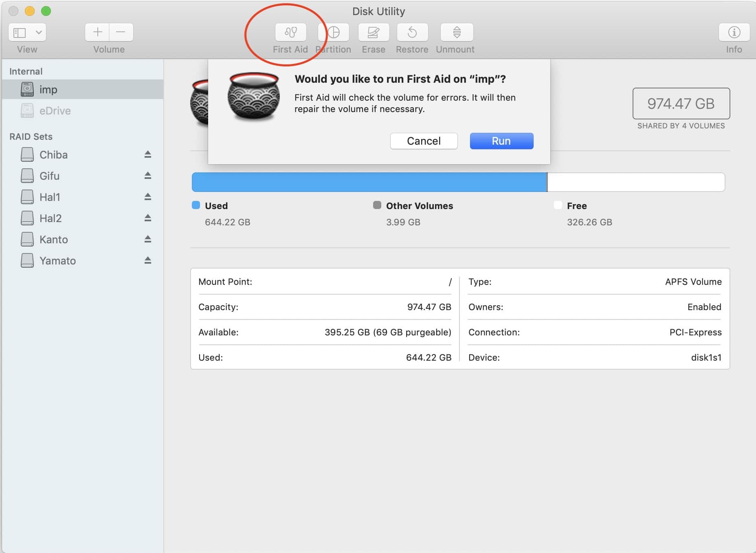
Task: Click the white Free storage bar segment
Action: 636,182
